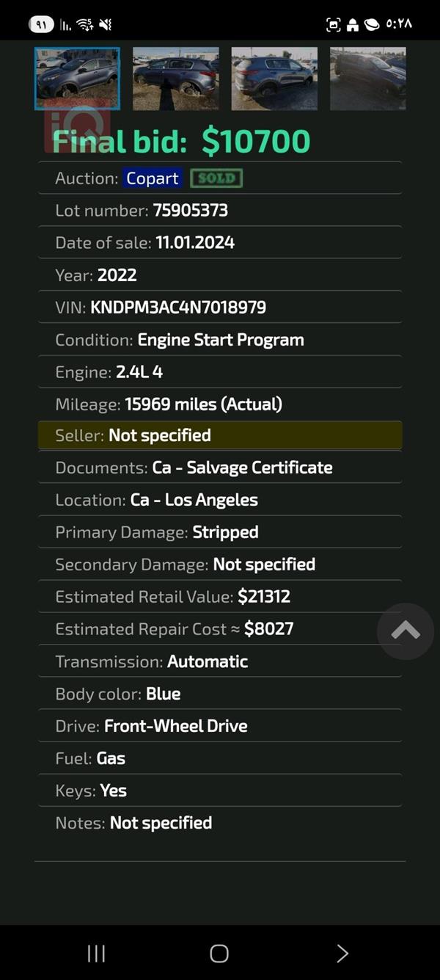
Task: Tap the muted sound status icon
Action: pos(106,24)
